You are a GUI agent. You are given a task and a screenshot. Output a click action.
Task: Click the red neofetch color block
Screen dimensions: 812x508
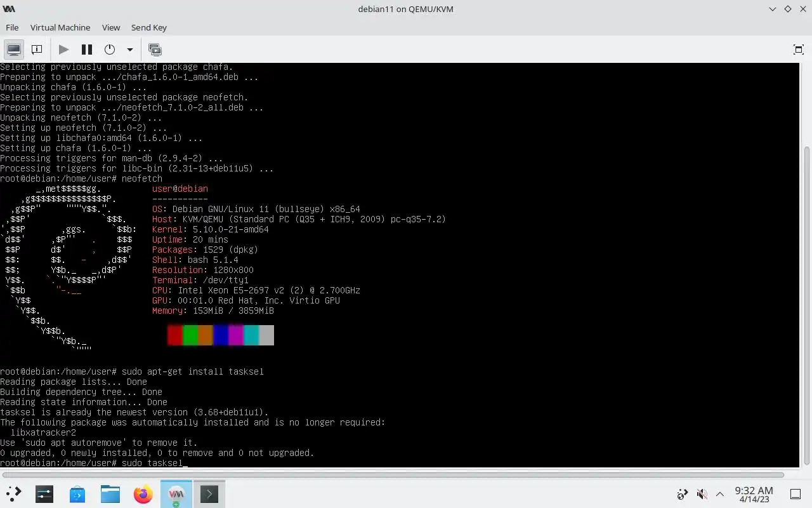(x=175, y=335)
